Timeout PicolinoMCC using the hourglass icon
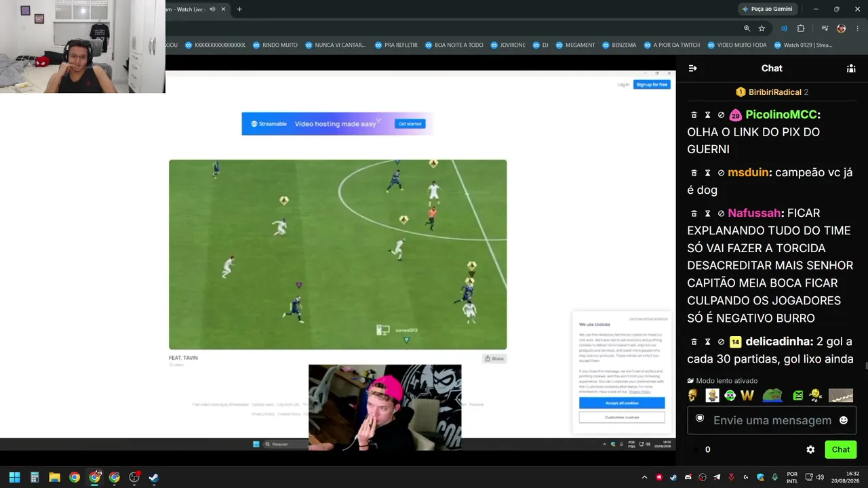 tap(707, 115)
